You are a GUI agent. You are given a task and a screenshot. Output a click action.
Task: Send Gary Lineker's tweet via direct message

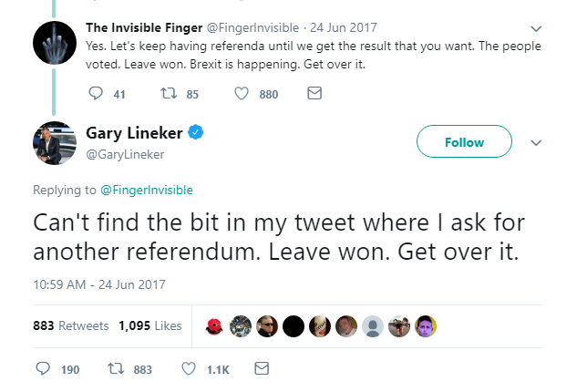click(262, 369)
